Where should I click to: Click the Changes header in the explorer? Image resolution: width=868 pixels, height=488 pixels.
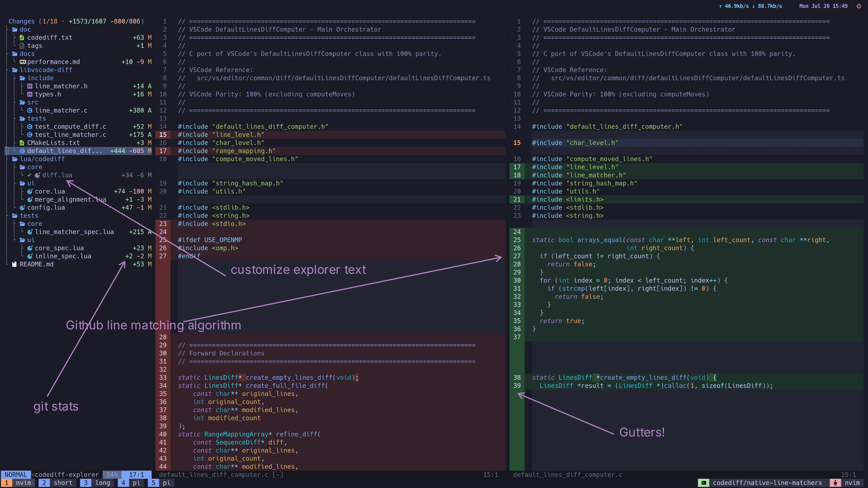point(76,21)
